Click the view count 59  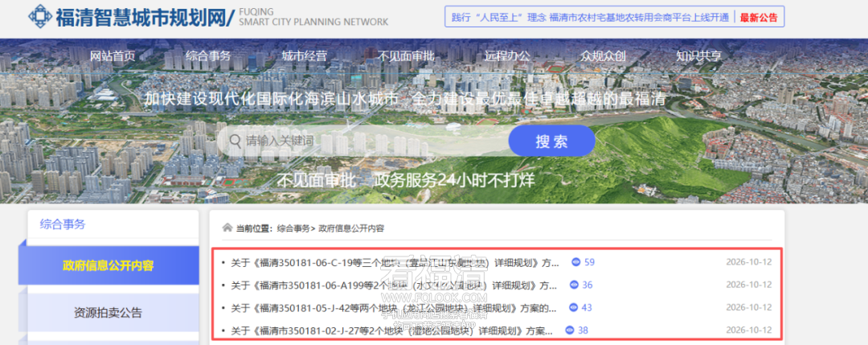pyautogui.click(x=590, y=262)
